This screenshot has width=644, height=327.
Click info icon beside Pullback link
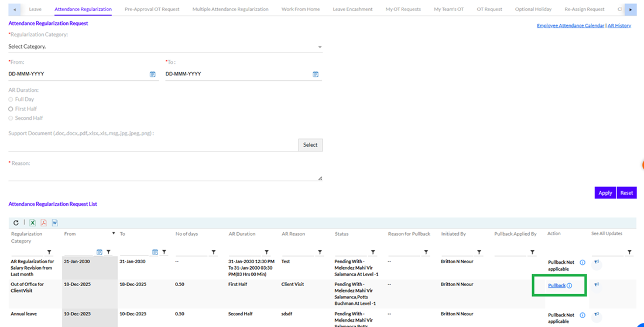coord(570,285)
